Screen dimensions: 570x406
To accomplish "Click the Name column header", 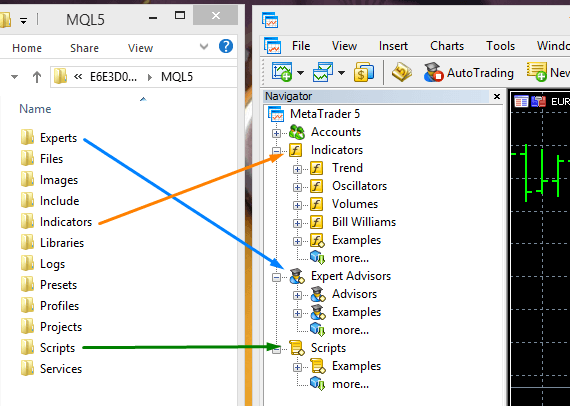I will click(35, 109).
